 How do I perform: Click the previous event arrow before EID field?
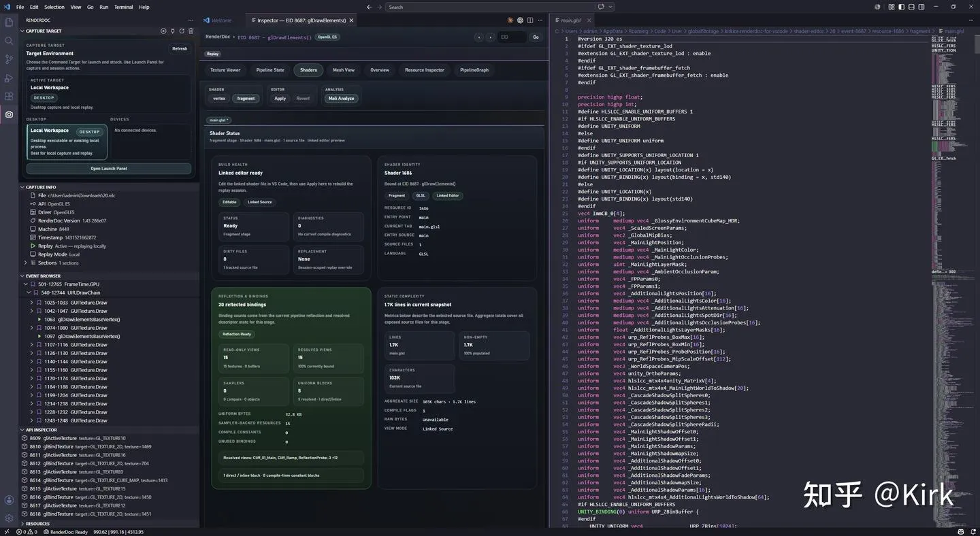[479, 37]
